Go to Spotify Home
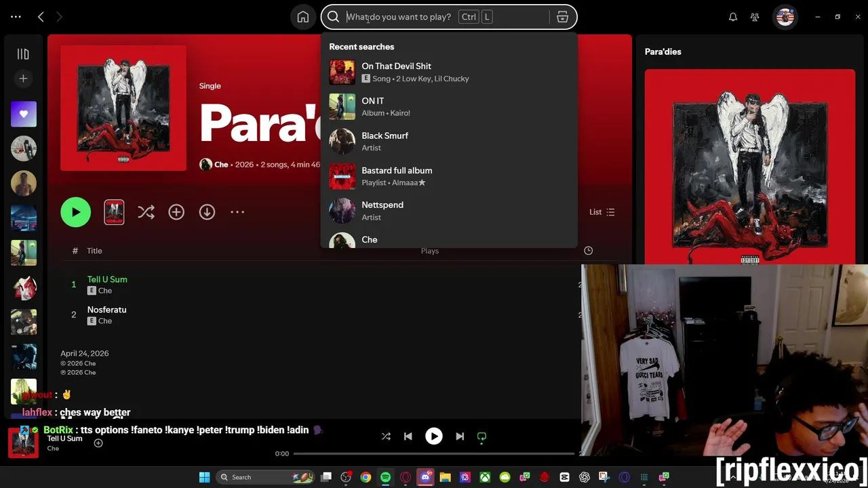868x488 pixels. coord(303,17)
